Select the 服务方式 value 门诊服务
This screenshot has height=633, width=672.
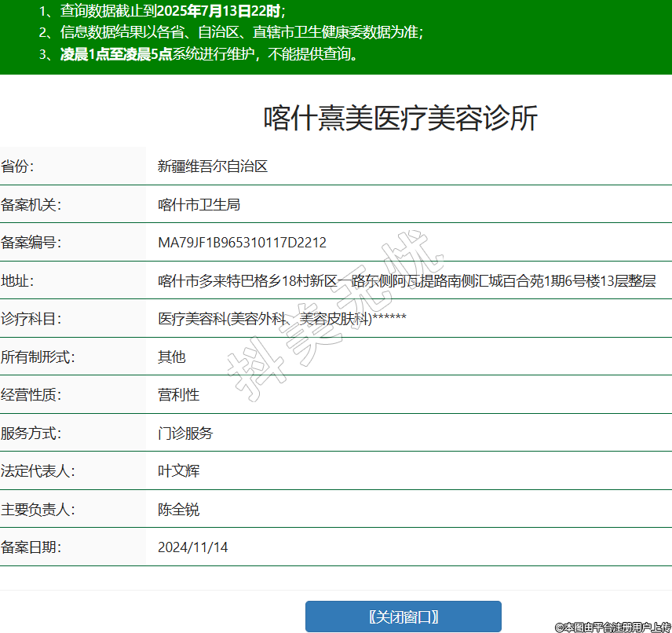click(185, 433)
